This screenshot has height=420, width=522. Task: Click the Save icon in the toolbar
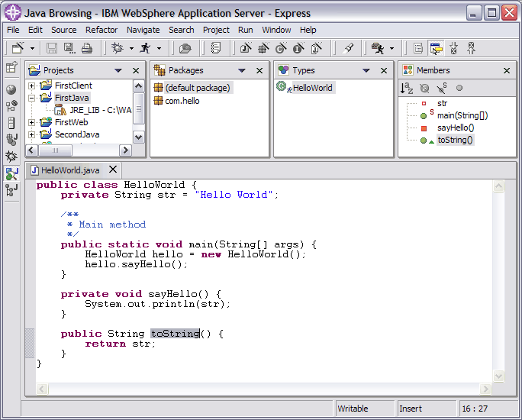(51, 48)
